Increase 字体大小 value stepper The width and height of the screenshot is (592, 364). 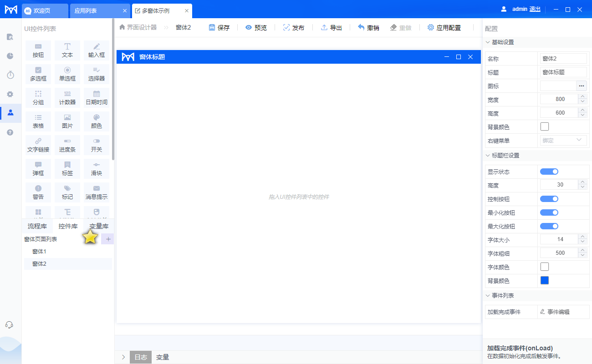pos(582,237)
